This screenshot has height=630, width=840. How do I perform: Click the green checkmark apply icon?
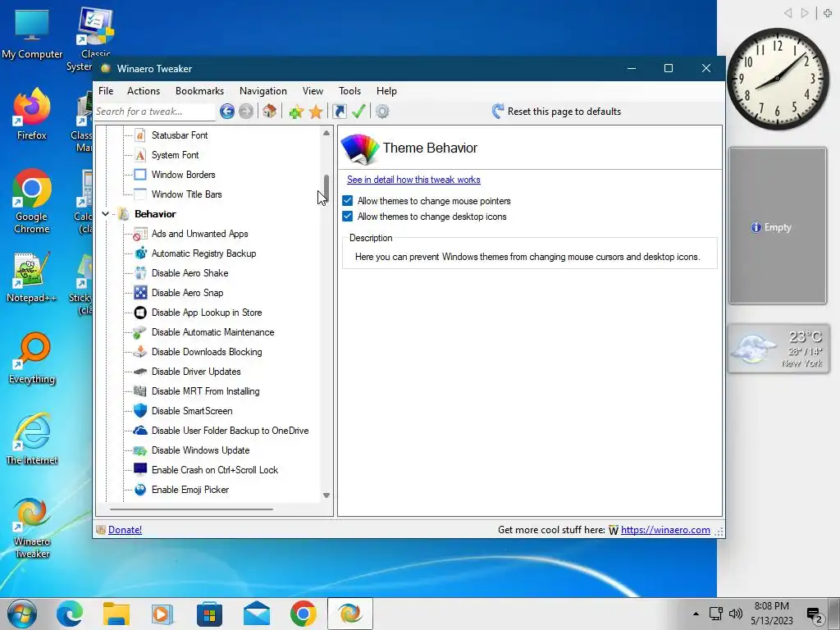(x=359, y=112)
